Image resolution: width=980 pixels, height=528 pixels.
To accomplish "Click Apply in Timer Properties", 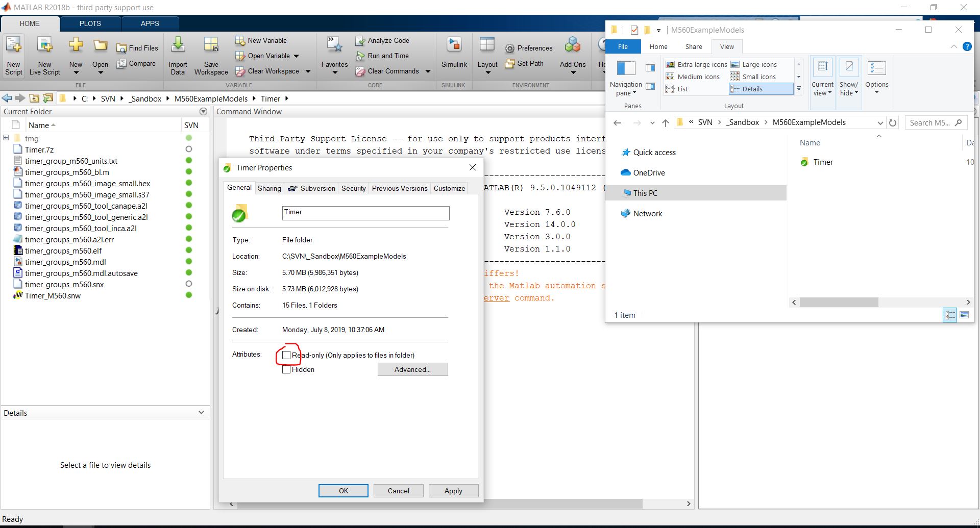I will (x=453, y=491).
